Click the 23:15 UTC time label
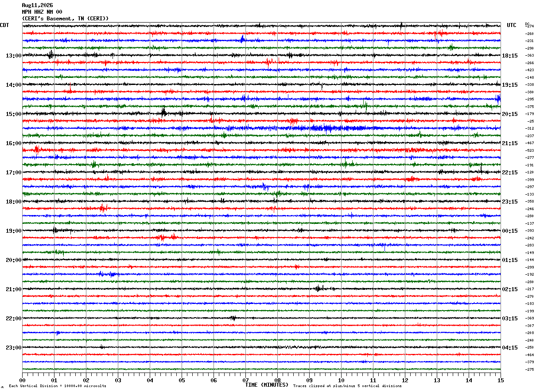536x392 pixels. pos(510,202)
